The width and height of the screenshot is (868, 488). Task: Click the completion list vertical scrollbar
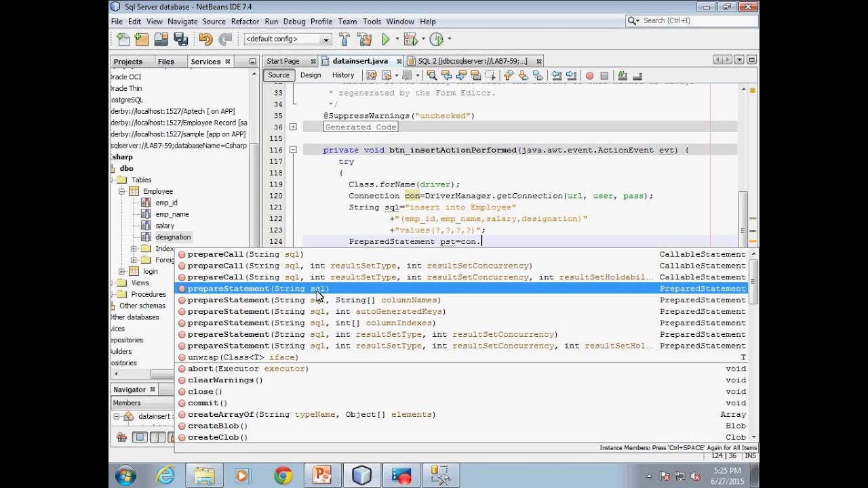tap(753, 346)
